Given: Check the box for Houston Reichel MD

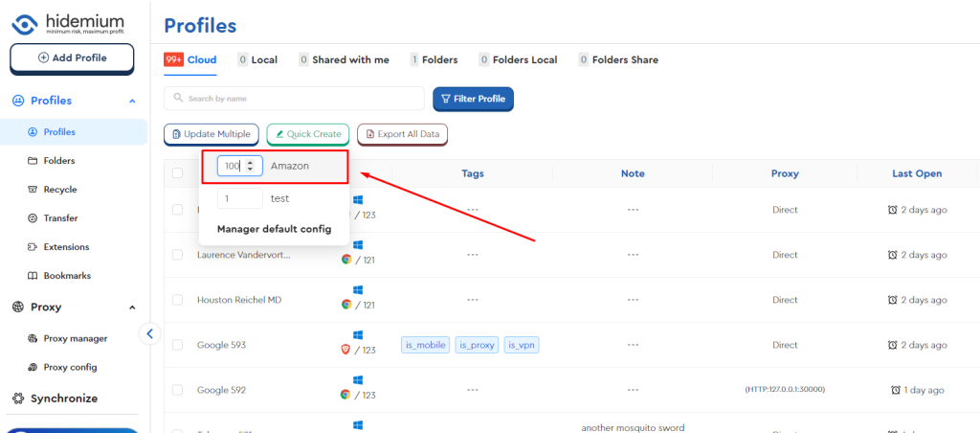Looking at the screenshot, I should point(177,300).
